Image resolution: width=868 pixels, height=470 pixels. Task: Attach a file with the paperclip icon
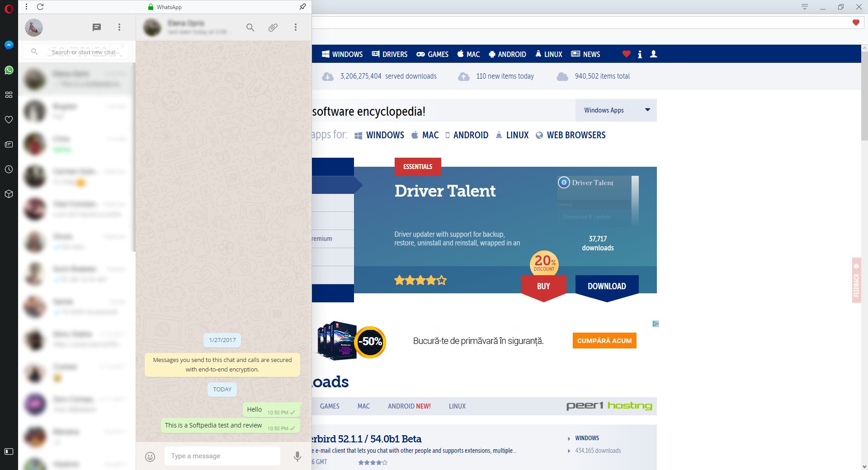(x=273, y=28)
